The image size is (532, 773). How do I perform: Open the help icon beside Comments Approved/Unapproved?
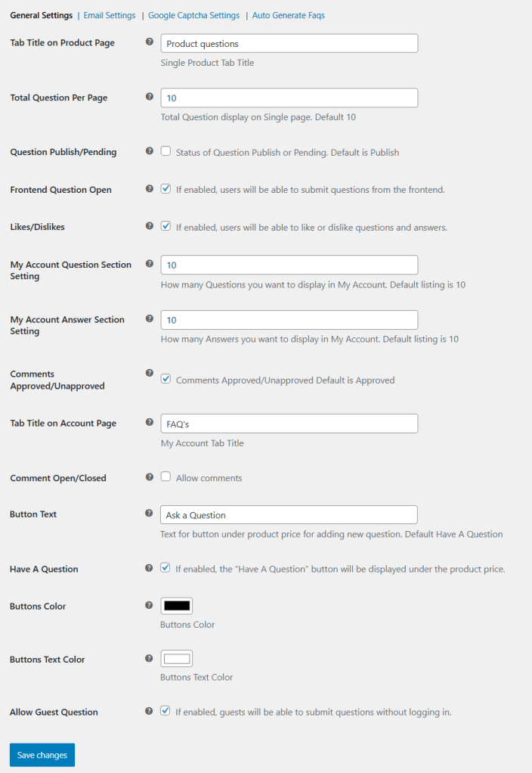(149, 372)
